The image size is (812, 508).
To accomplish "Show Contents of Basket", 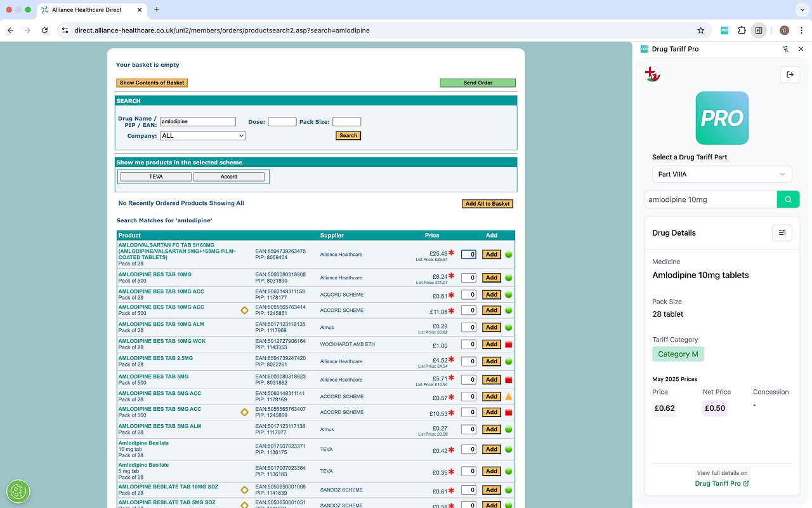I will pyautogui.click(x=152, y=83).
